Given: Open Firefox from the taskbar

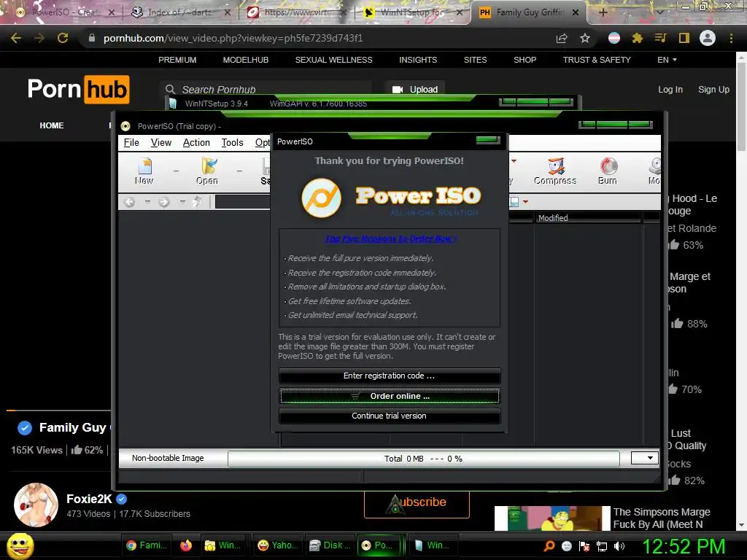Looking at the screenshot, I should pyautogui.click(x=186, y=545).
